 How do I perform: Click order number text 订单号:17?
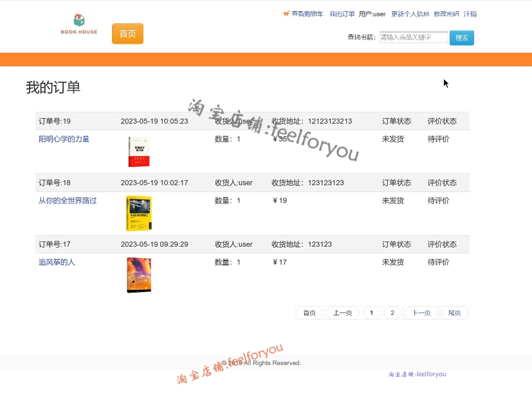point(55,244)
